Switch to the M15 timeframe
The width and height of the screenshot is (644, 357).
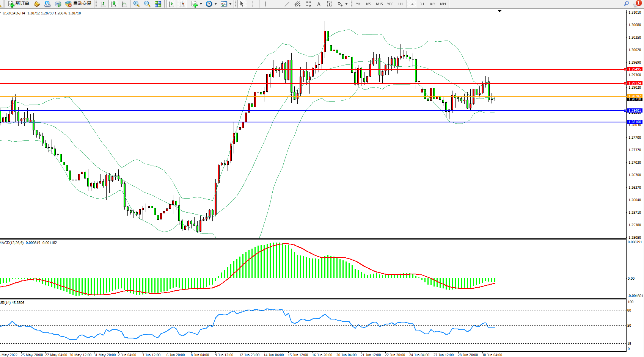[379, 4]
